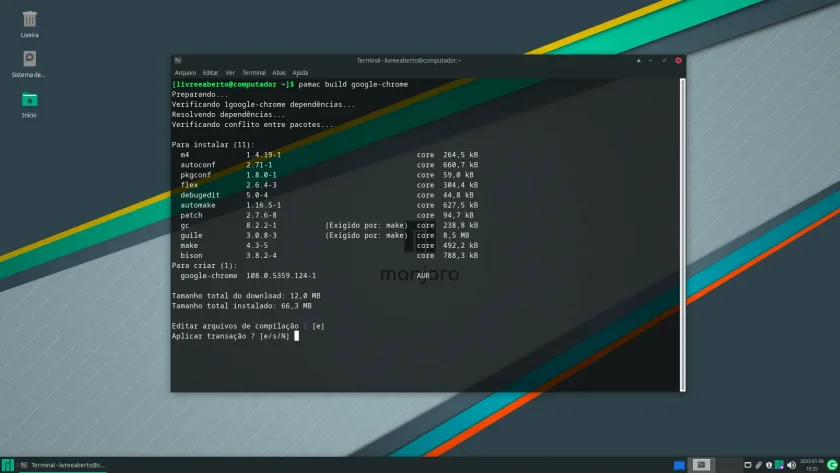
Task: Open the clipboard paperclip tray icon
Action: click(759, 465)
